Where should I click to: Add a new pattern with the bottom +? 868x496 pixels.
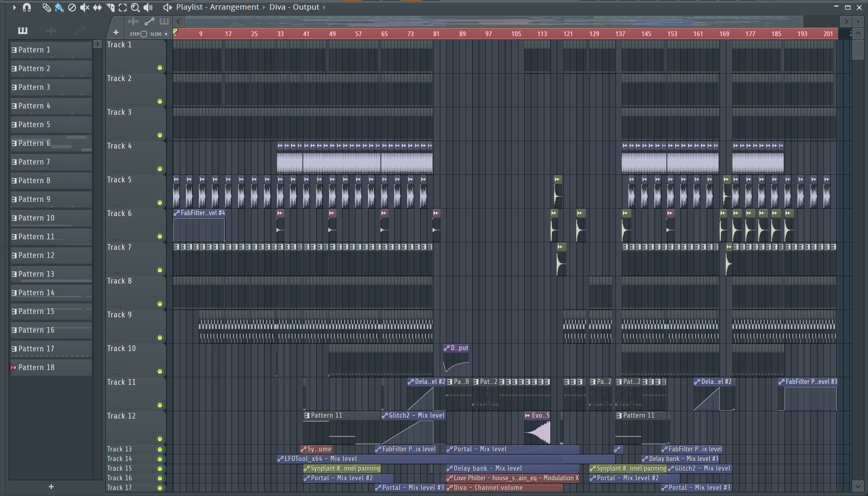point(51,487)
